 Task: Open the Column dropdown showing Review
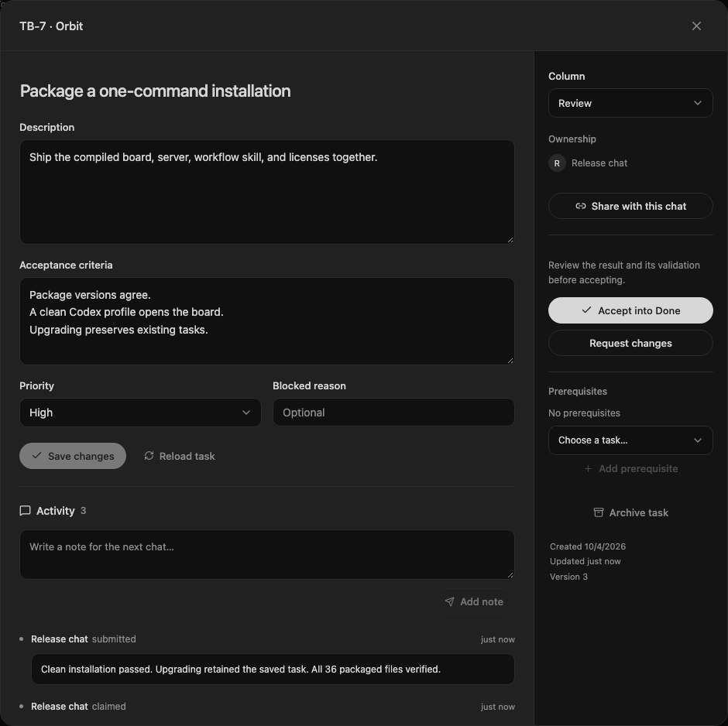630,103
